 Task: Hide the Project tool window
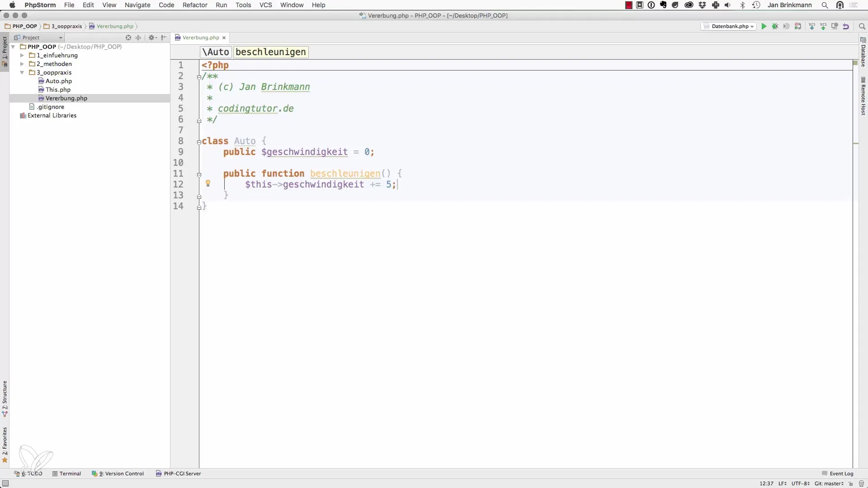164,38
